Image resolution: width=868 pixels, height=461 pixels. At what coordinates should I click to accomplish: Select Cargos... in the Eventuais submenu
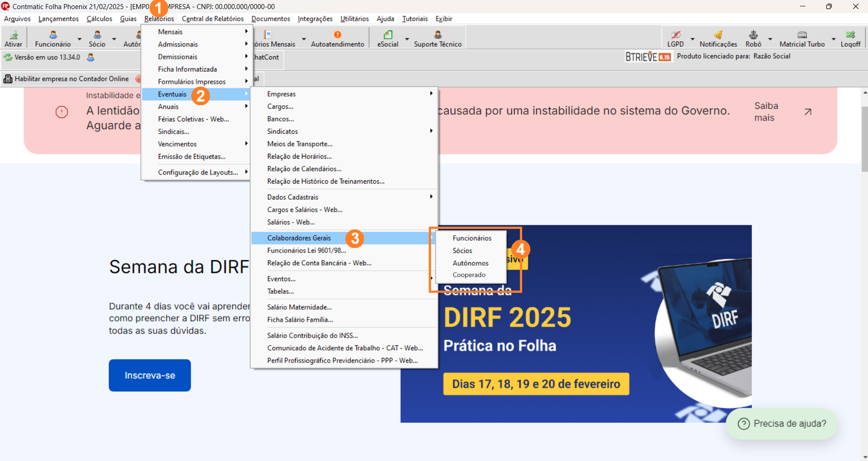344,107
